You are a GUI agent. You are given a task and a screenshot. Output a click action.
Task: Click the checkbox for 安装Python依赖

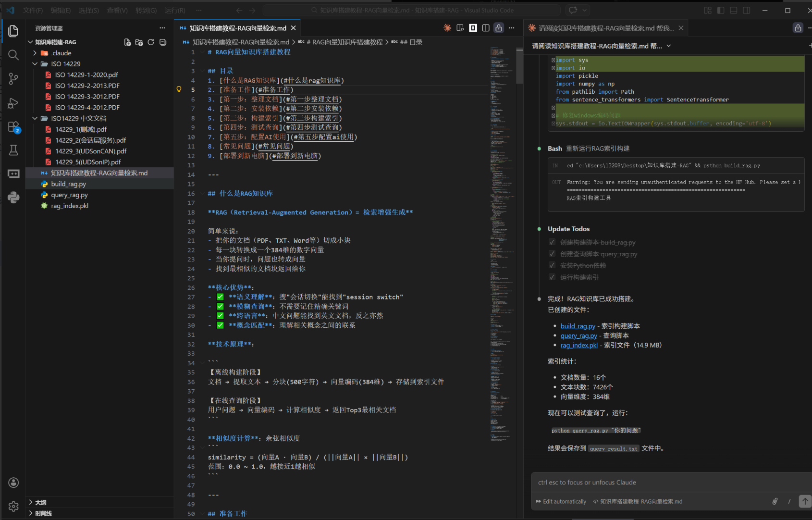552,265
